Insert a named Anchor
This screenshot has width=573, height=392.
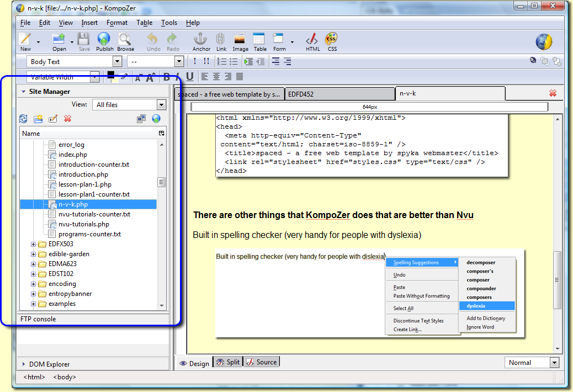click(x=201, y=41)
